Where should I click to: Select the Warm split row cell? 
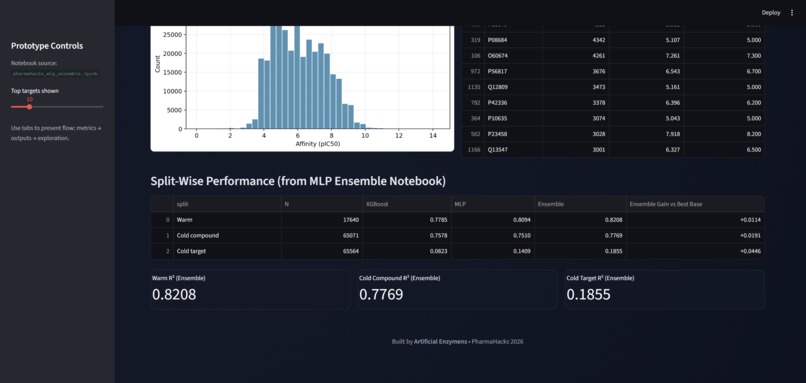click(227, 220)
